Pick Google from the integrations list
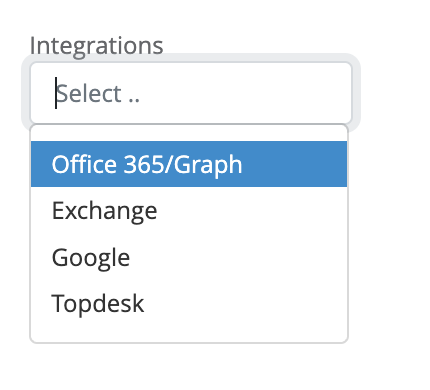The height and width of the screenshot is (390, 430). coord(189,257)
